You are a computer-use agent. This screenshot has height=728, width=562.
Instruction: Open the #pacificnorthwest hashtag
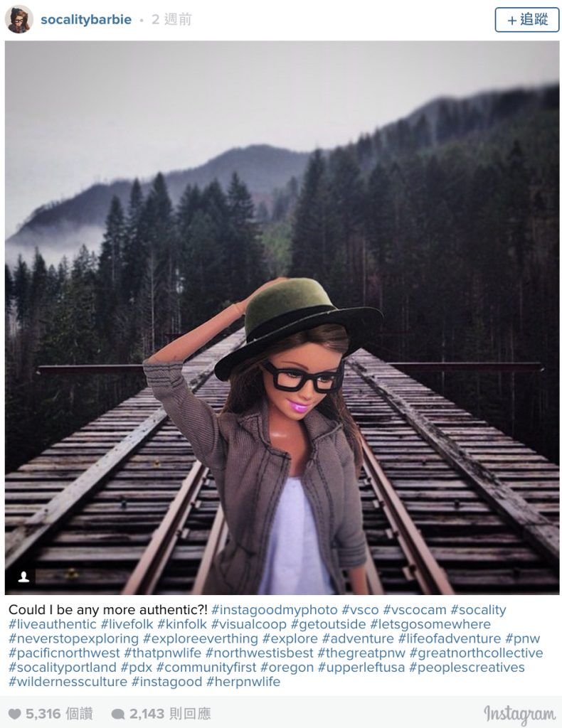point(64,653)
